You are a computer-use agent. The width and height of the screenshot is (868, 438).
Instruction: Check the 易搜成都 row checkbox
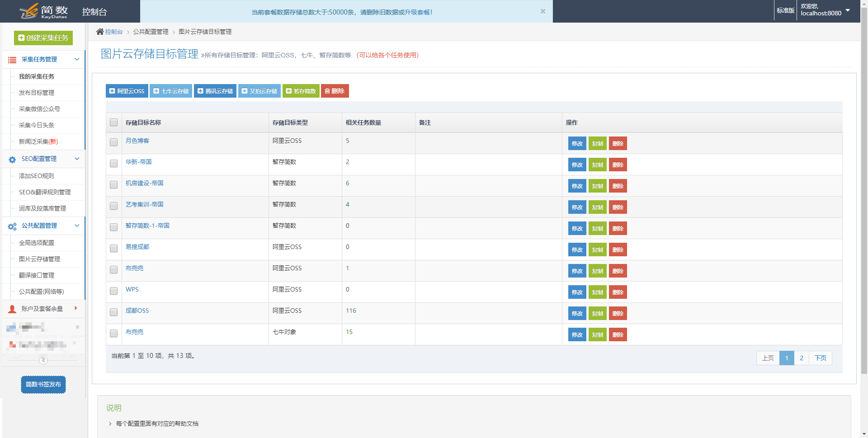113,248
